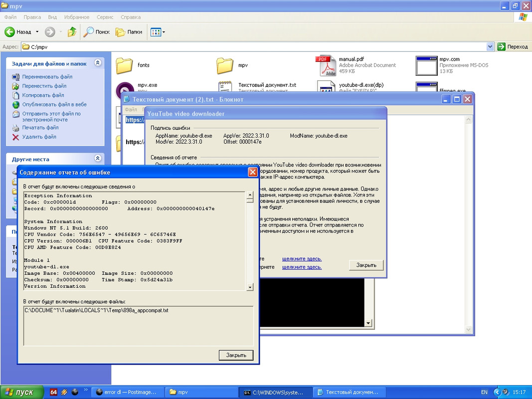Switch to Текстовый докумен taskbar button
532x399 pixels.
[349, 392]
